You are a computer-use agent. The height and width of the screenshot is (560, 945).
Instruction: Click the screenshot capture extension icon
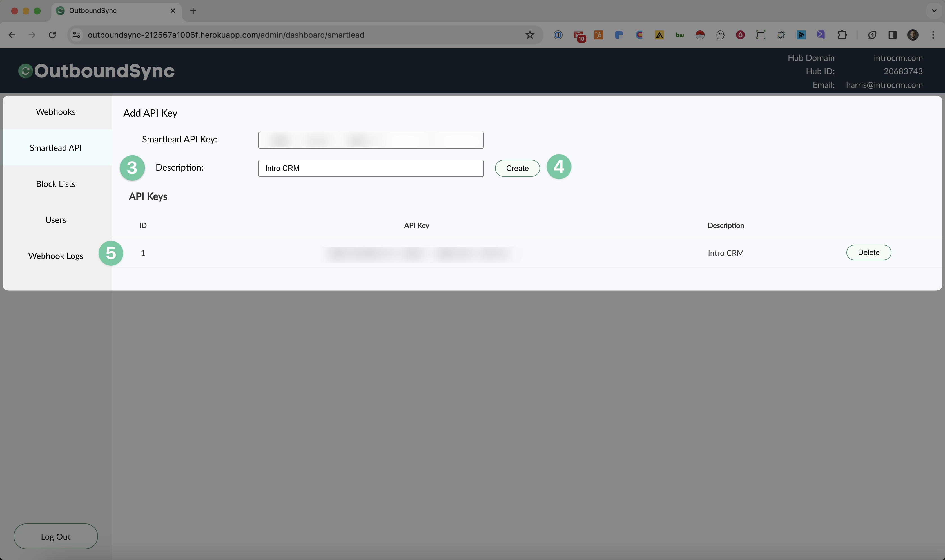click(761, 35)
